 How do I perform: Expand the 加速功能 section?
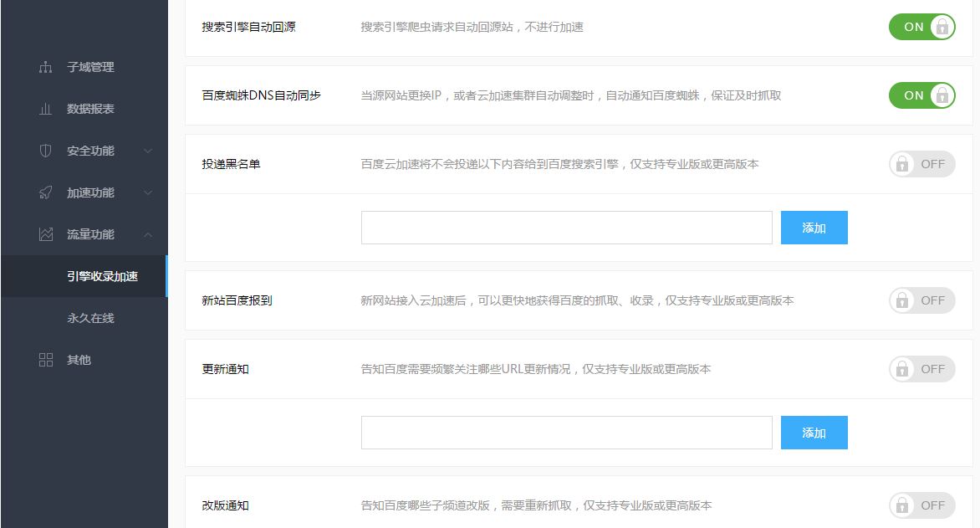tap(90, 192)
